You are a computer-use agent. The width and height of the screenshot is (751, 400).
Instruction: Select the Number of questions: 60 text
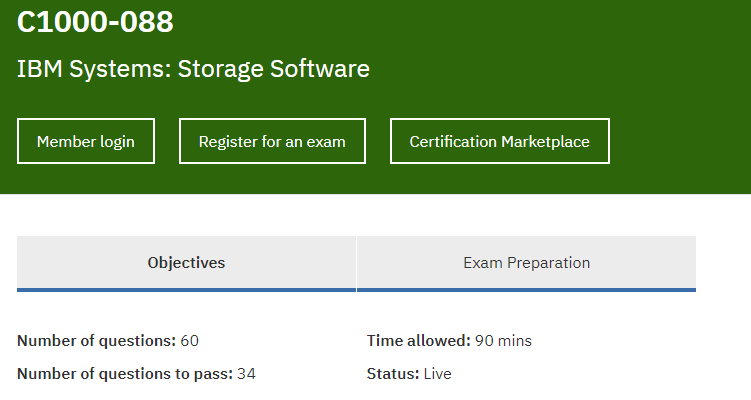[x=108, y=341]
